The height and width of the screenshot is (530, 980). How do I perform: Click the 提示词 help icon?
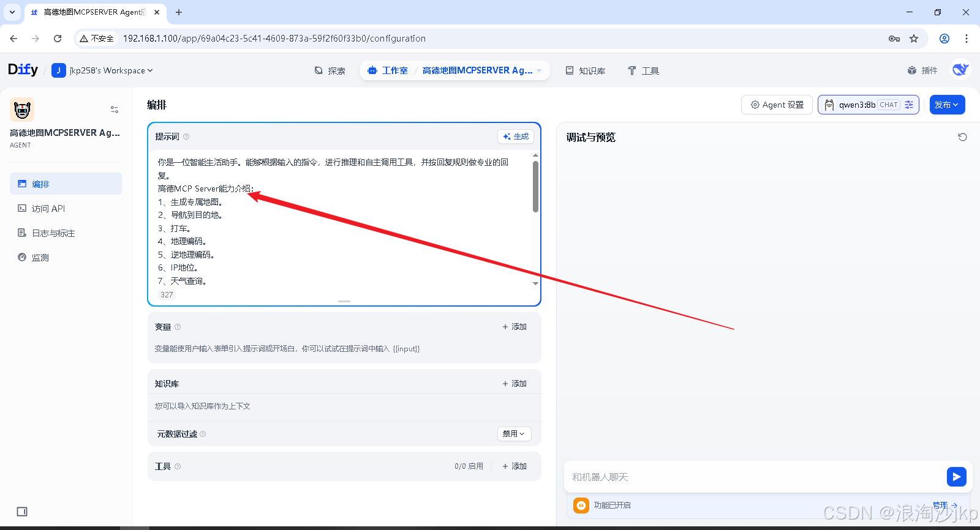click(186, 136)
